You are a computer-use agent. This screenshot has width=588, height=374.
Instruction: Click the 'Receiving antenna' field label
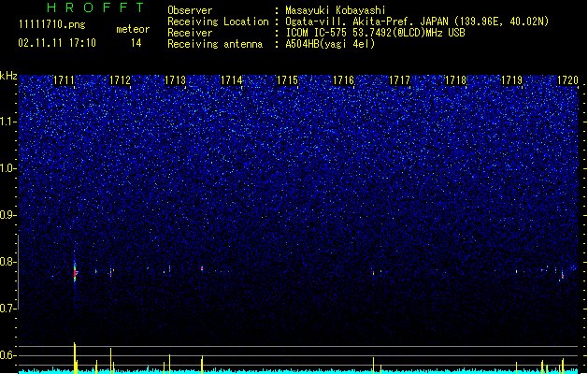[x=215, y=44]
